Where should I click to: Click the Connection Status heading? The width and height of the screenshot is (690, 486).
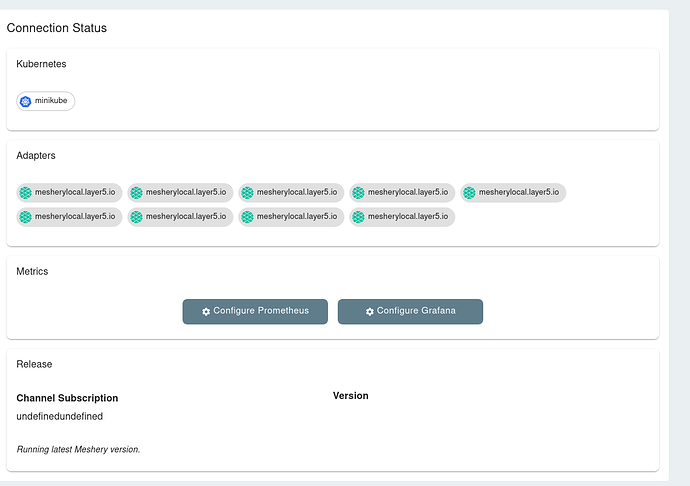pos(57,28)
